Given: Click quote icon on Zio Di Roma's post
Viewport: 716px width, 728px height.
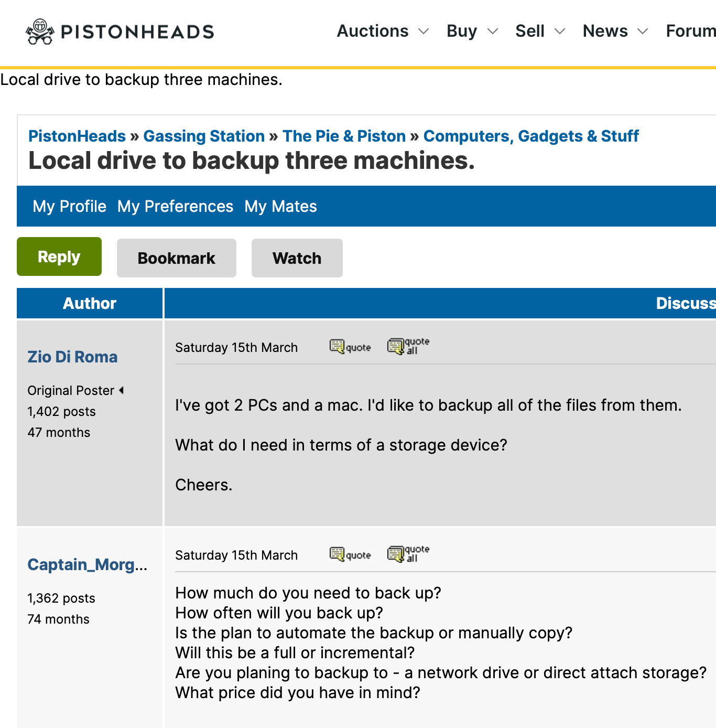Looking at the screenshot, I should (x=350, y=347).
